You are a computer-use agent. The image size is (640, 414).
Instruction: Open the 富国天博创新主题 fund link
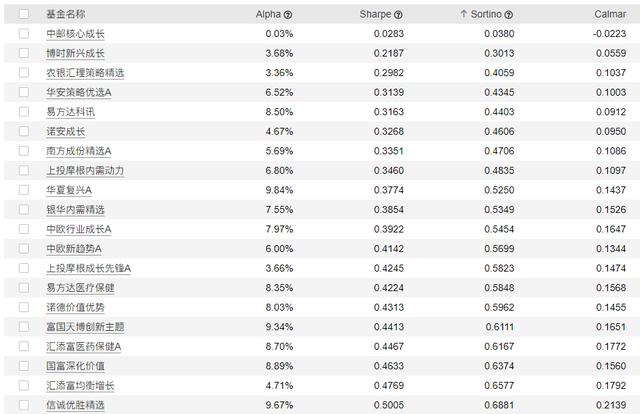85,327
